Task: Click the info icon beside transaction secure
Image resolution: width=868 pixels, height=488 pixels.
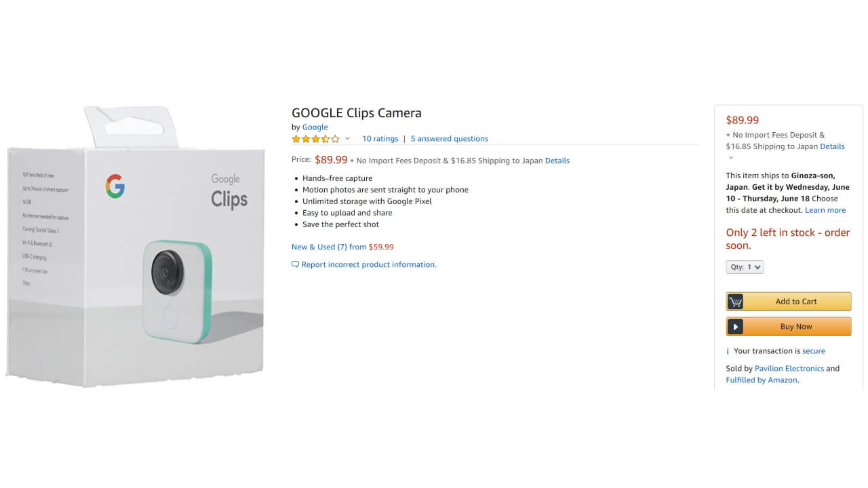Action: coord(728,351)
